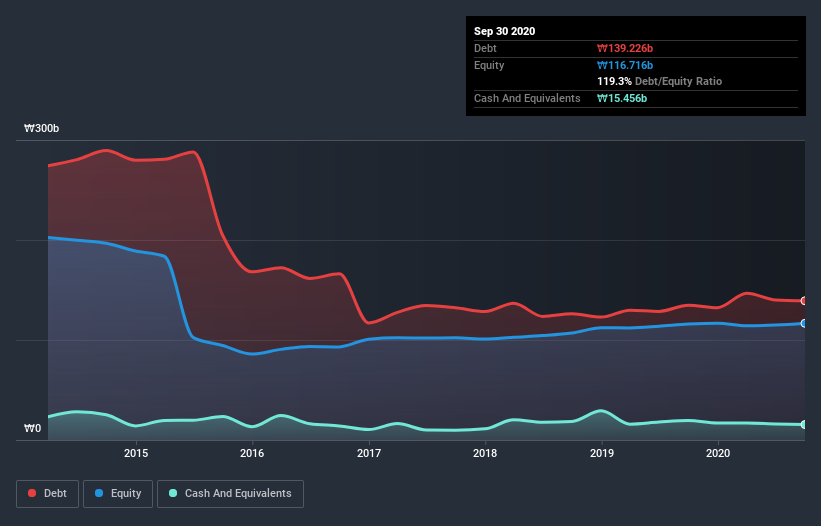Click the Sep 30 2020 tooltip date
The height and width of the screenshot is (526, 821).
click(505, 31)
